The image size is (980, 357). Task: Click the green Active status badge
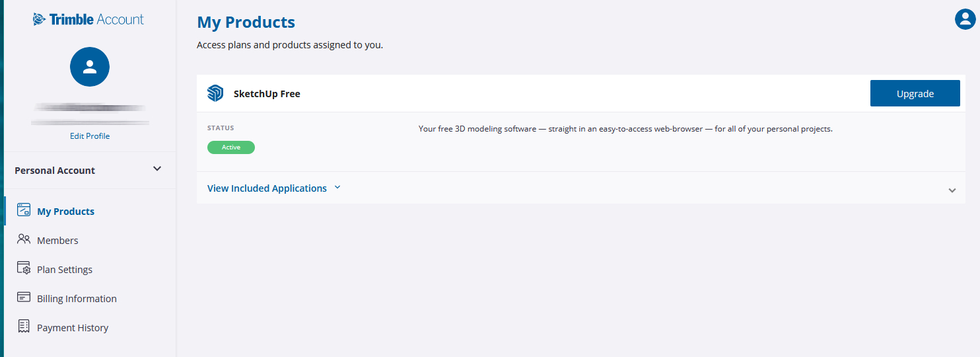(x=231, y=147)
